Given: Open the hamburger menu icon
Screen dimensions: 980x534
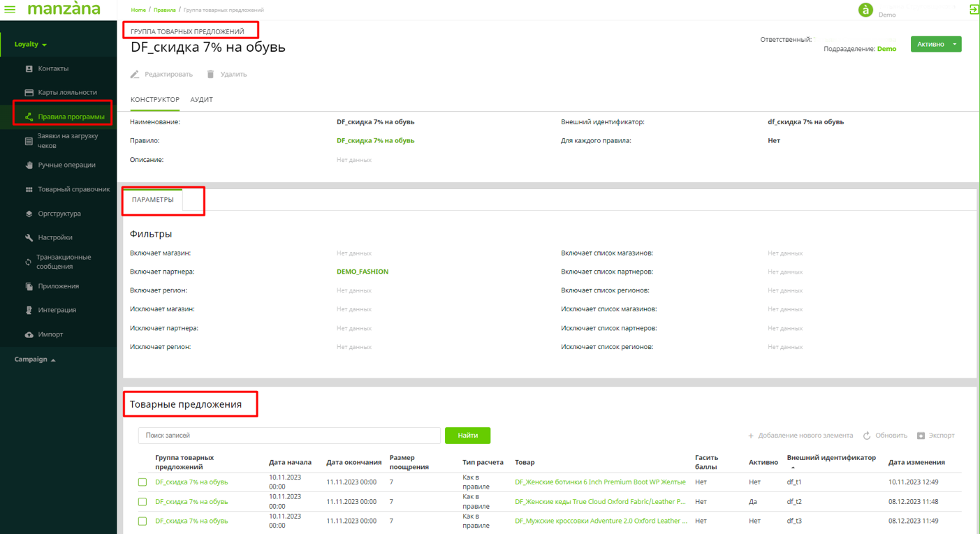Looking at the screenshot, I should coord(10,10).
